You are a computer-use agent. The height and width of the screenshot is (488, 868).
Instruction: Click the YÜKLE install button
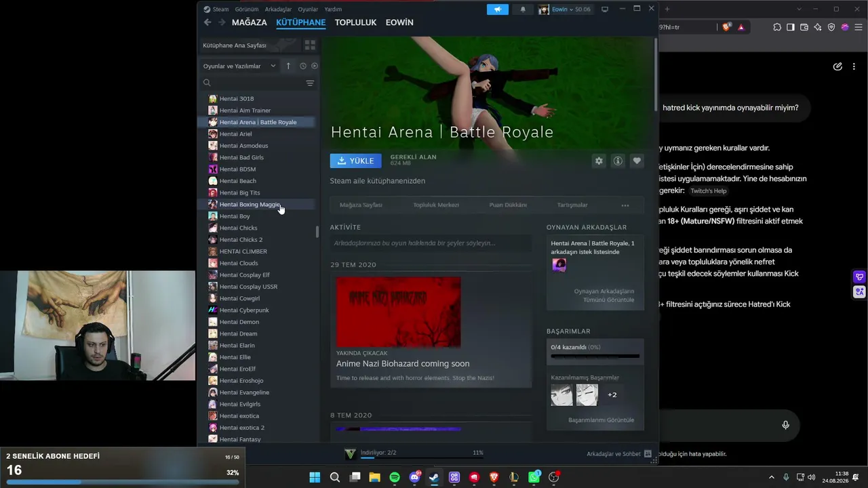click(x=356, y=161)
